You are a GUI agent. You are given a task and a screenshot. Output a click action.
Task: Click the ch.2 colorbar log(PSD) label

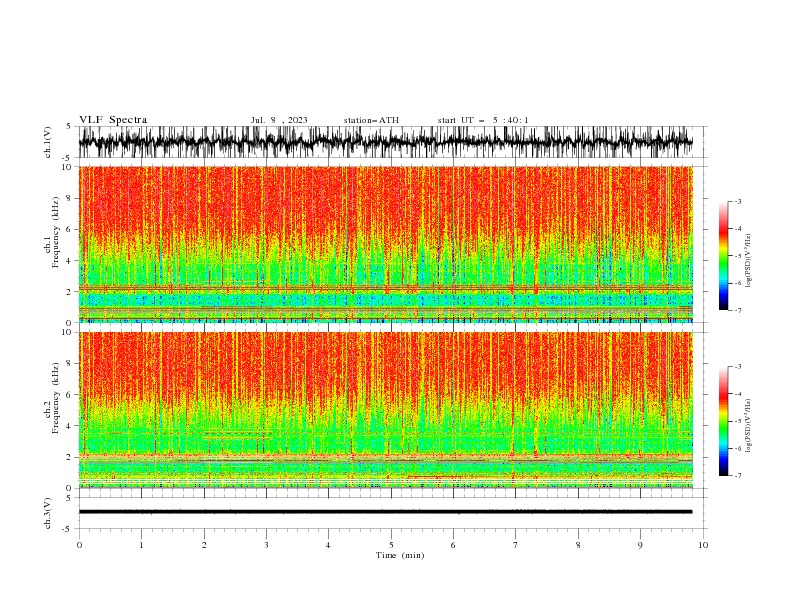click(749, 425)
